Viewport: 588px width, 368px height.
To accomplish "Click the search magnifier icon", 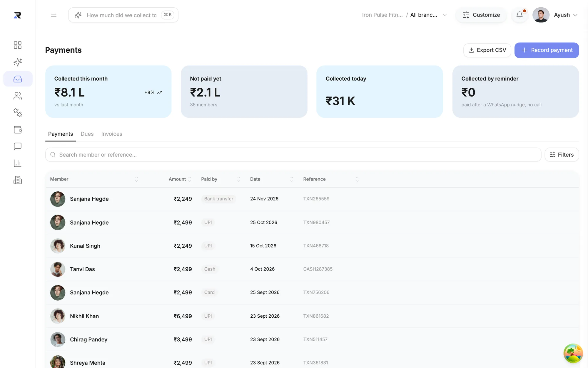I will coord(53,155).
